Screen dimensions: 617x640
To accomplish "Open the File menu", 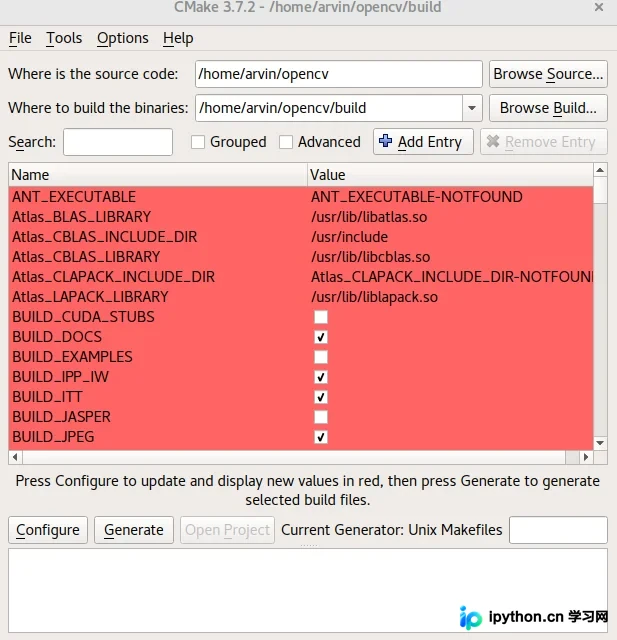I will [20, 38].
